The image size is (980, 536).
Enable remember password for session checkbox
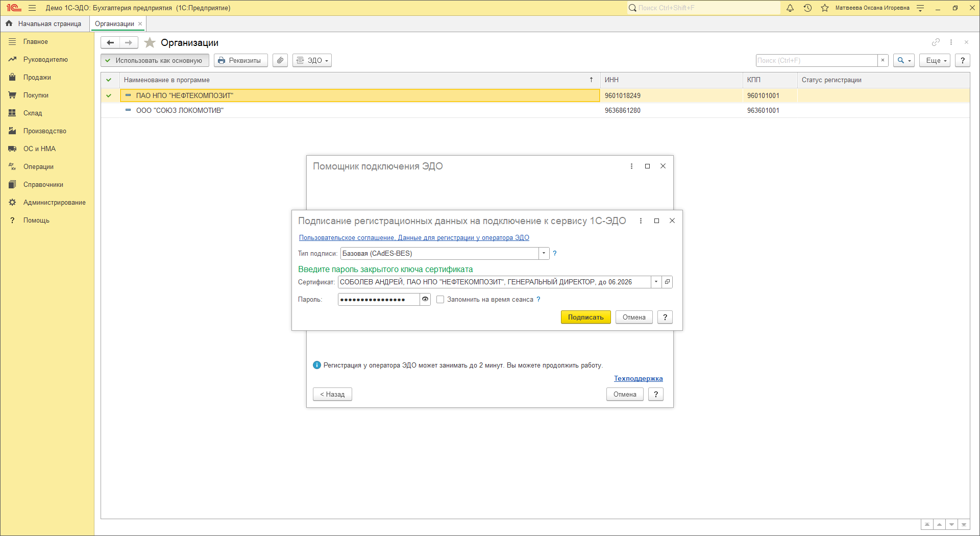[x=440, y=300]
